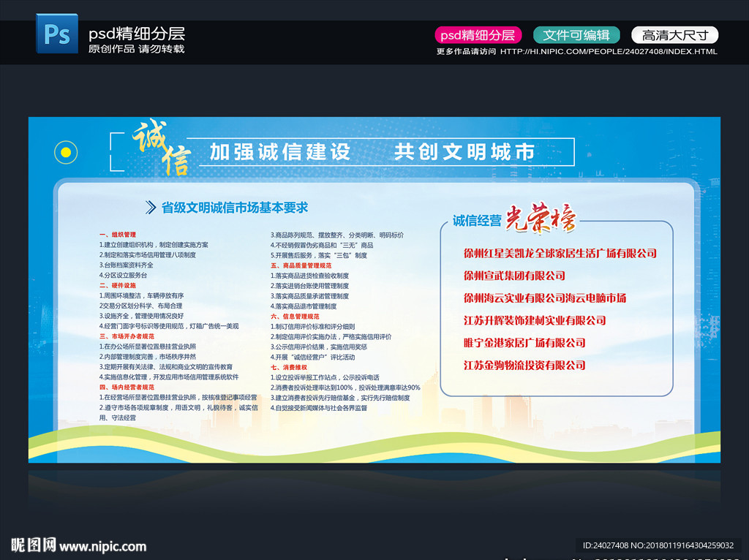Click the '四、场内经营者规范' section heading
The height and width of the screenshot is (560, 749).
(127, 387)
